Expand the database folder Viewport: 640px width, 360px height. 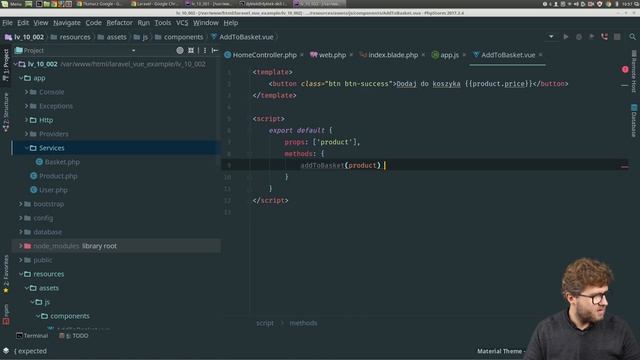coord(21,232)
